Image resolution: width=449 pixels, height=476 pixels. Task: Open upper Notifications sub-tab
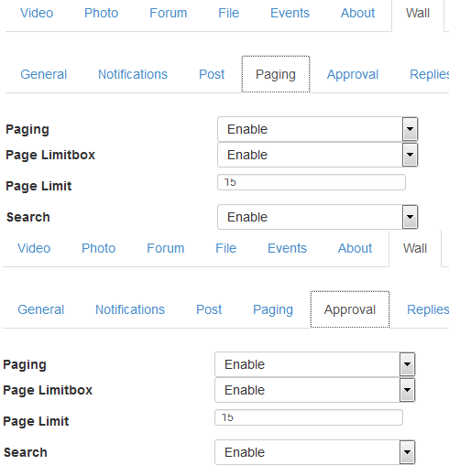pyautogui.click(x=133, y=74)
